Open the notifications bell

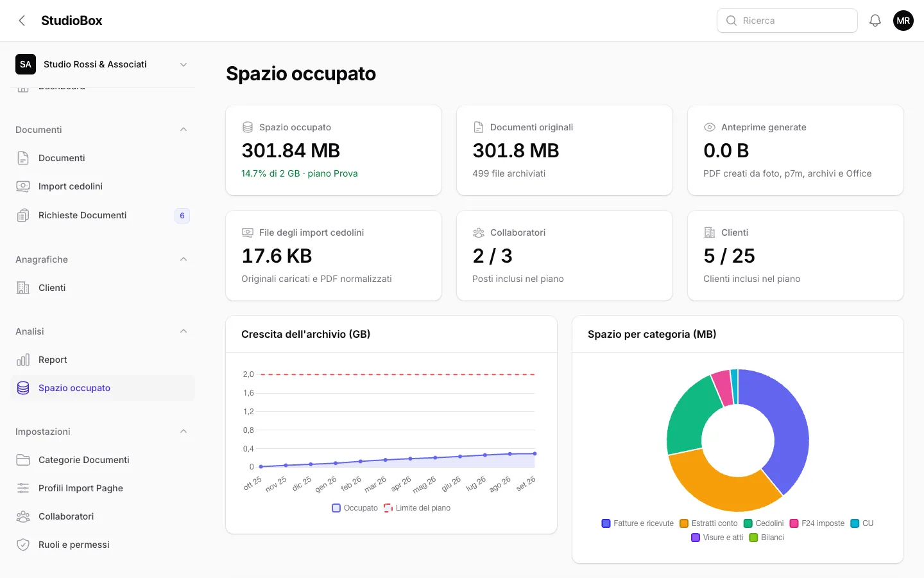[x=875, y=21]
